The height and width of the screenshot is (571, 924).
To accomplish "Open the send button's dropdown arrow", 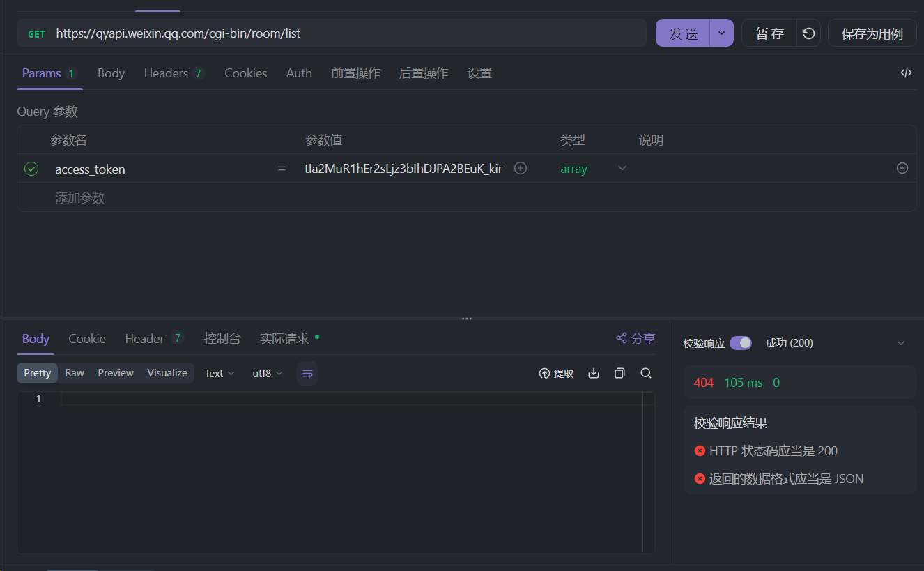I will pos(721,33).
